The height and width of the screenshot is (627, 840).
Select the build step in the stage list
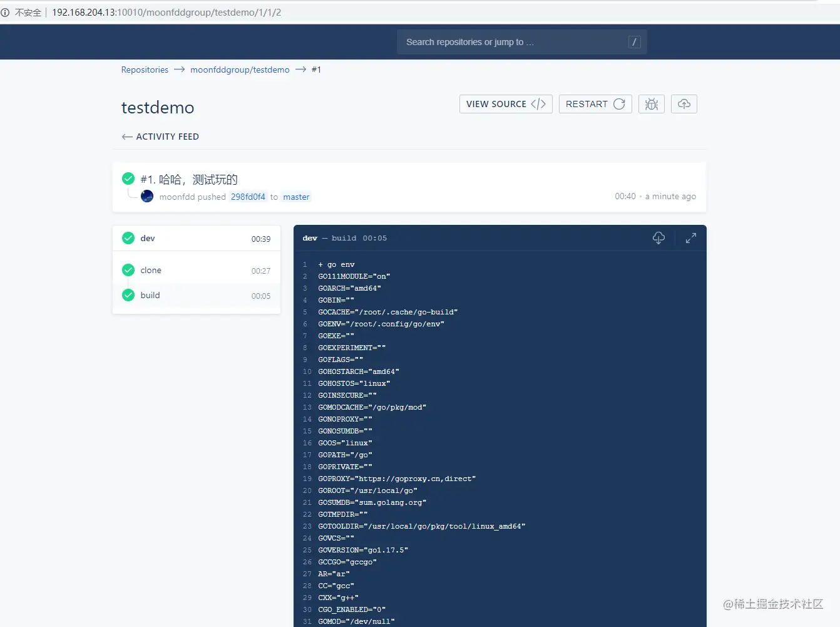point(197,295)
